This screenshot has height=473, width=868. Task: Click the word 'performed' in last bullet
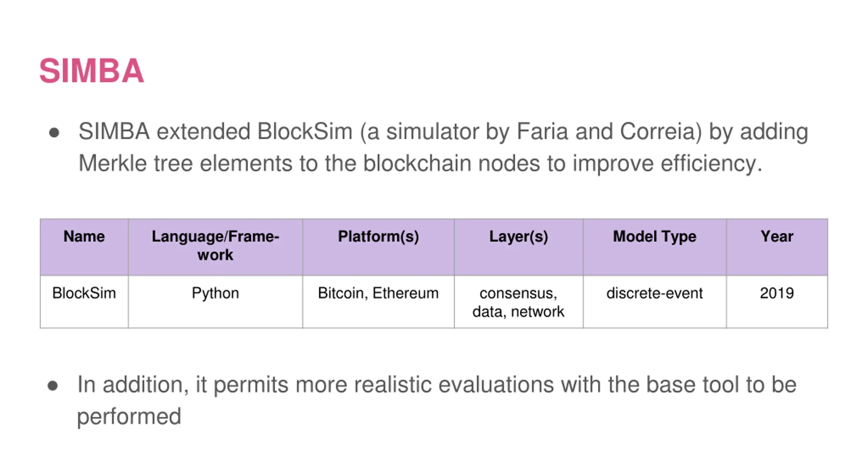[129, 417]
